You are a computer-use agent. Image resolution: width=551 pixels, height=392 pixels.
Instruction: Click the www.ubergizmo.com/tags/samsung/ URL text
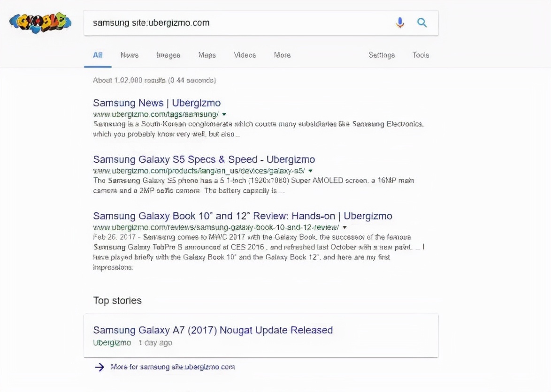pyautogui.click(x=156, y=114)
